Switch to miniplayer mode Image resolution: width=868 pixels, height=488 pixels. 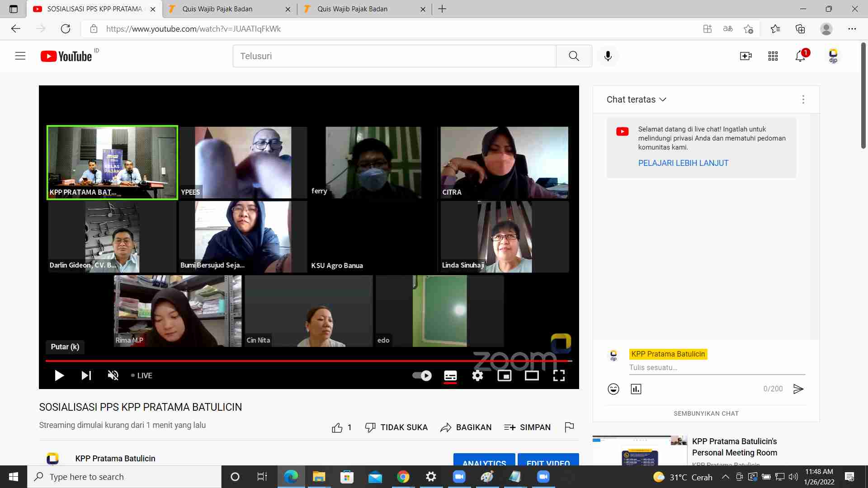(505, 375)
